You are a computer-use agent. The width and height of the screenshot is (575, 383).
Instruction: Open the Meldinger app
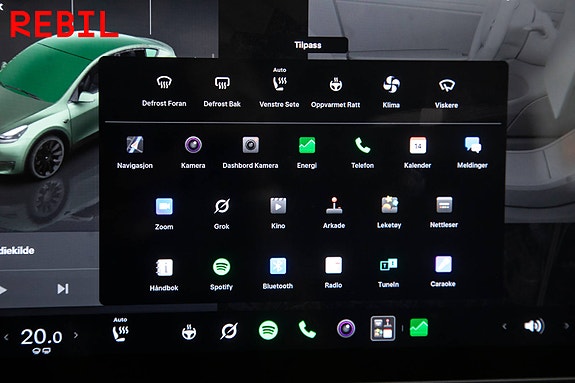(472, 152)
